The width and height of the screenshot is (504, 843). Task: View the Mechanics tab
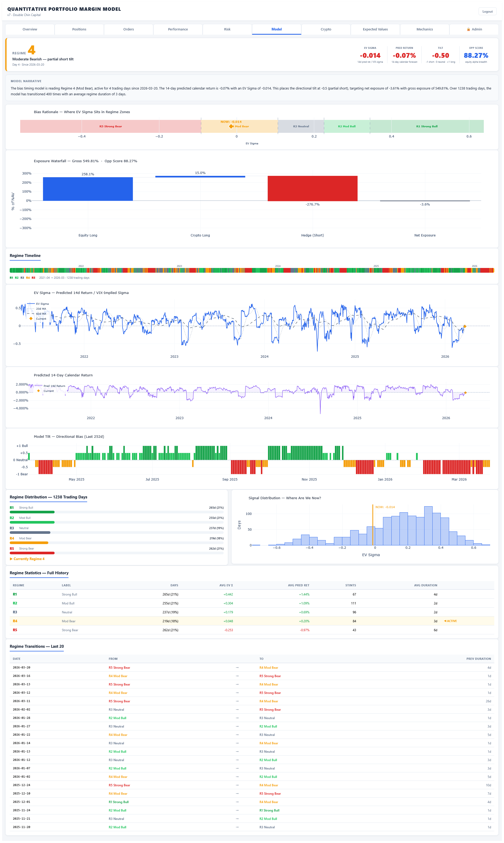click(x=424, y=29)
